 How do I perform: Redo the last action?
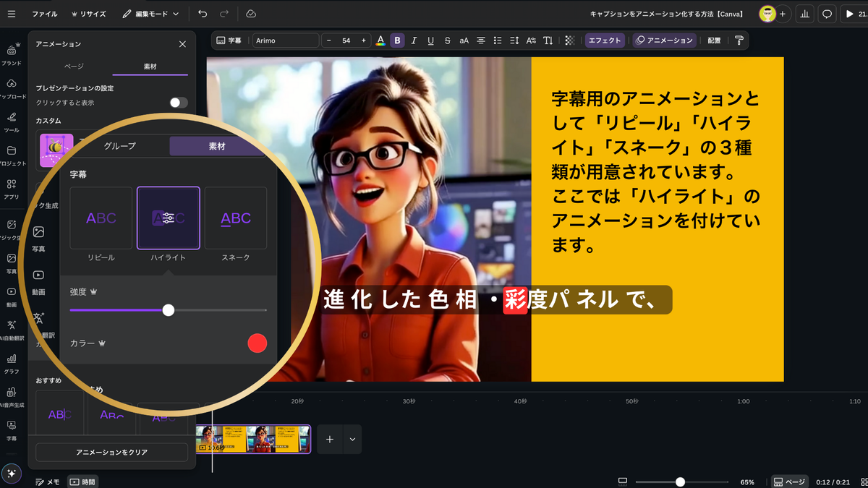(x=224, y=14)
